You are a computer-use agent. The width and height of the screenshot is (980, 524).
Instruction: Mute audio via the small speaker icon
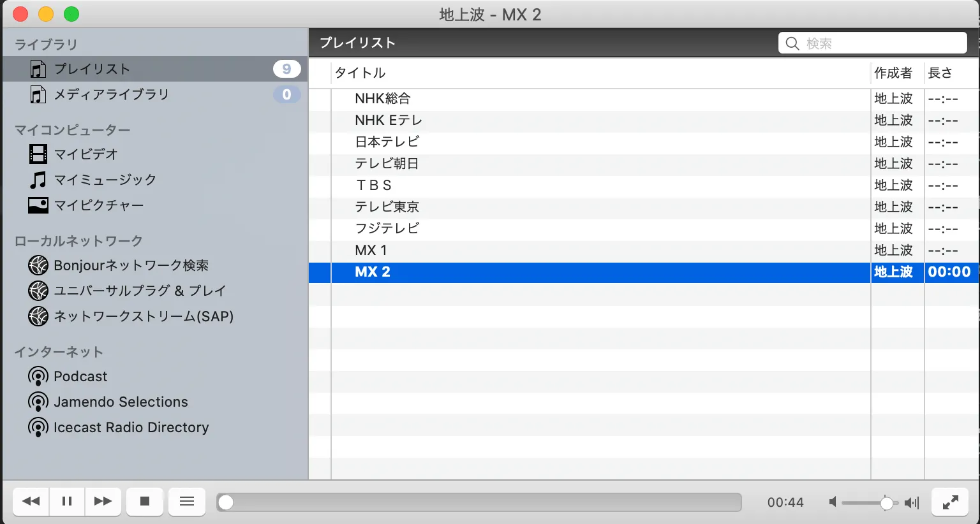(x=833, y=502)
